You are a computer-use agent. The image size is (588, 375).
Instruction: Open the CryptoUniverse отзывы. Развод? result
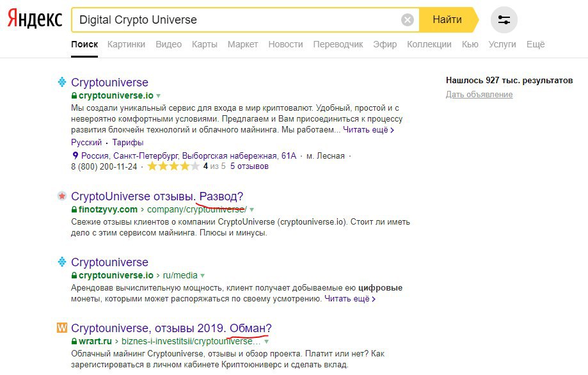pos(157,196)
